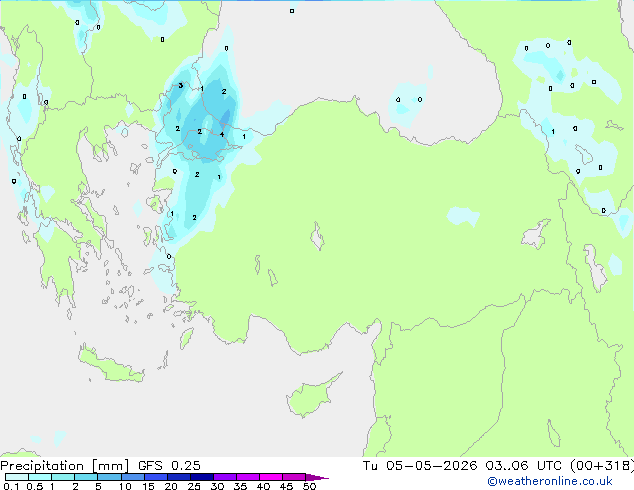Click the island of Crete on map
The image size is (634, 490).
pos(111,365)
